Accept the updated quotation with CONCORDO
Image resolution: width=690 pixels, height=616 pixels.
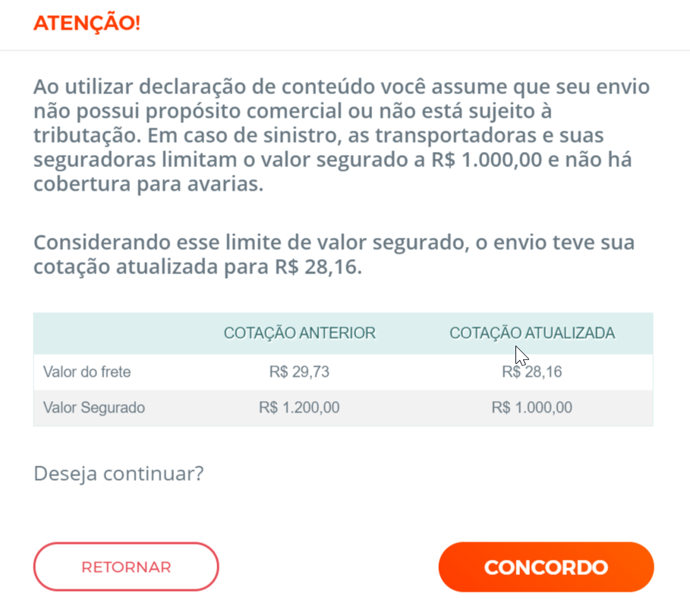[546, 567]
